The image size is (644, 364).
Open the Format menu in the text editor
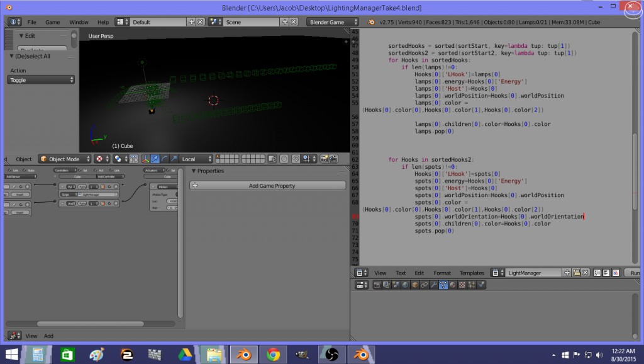442,273
